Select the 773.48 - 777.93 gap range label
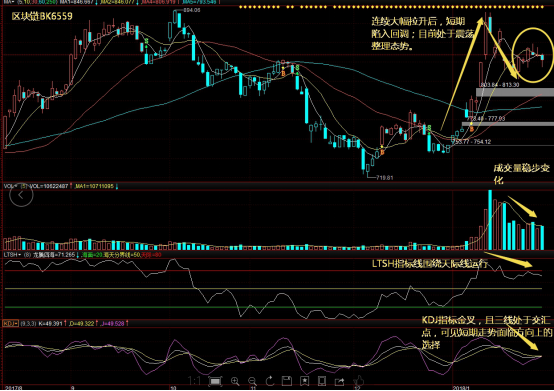The height and width of the screenshot is (391, 554). click(486, 119)
